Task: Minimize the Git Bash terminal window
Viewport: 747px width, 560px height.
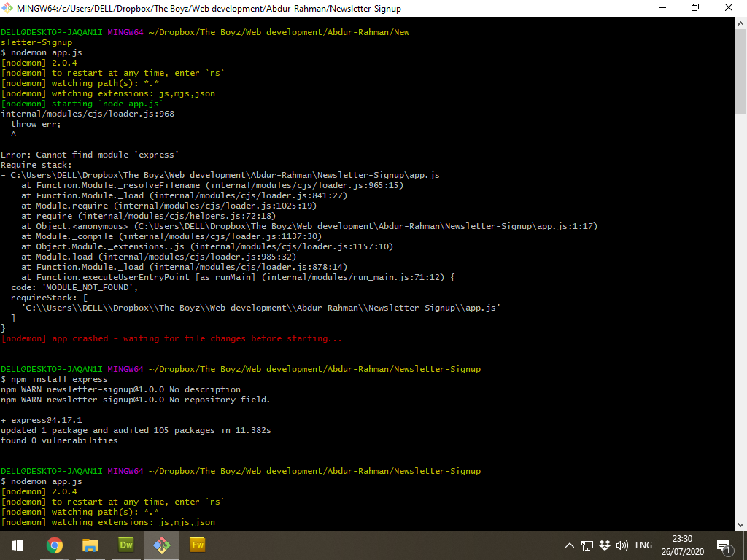Action: pyautogui.click(x=662, y=8)
